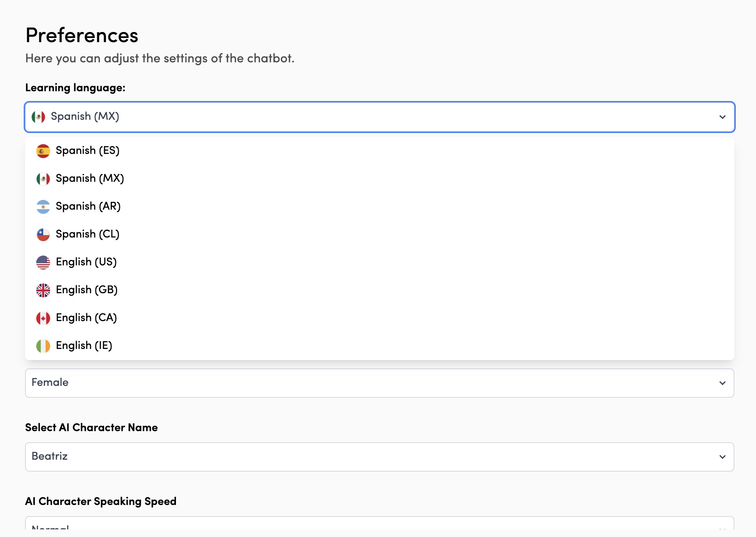
Task: Click the Canada flag icon
Action: pos(43,318)
